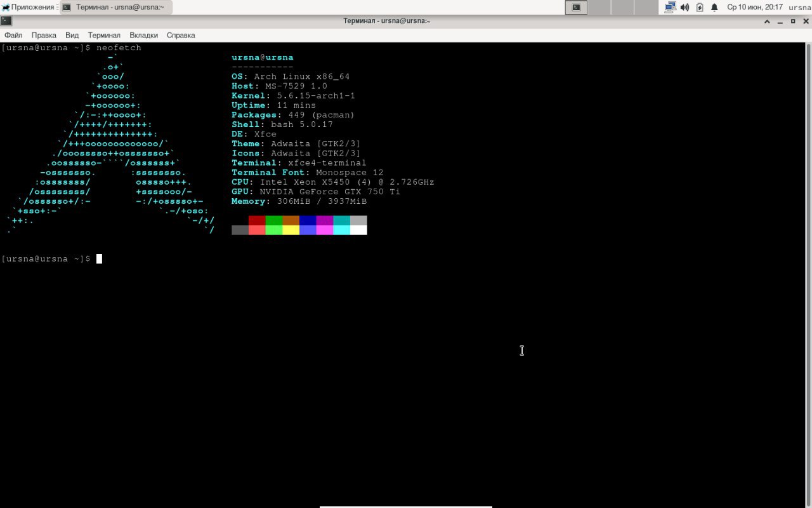
Task: Click the light gray color block
Action: point(358,220)
